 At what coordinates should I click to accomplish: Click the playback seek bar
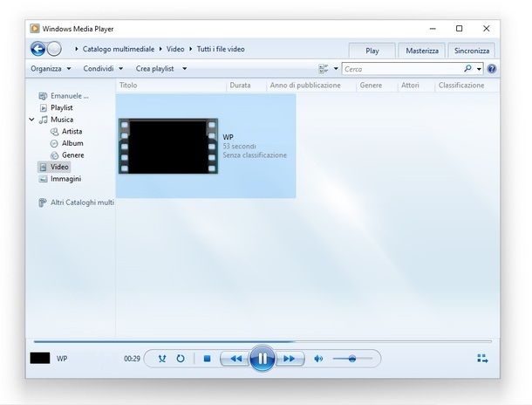(263, 341)
